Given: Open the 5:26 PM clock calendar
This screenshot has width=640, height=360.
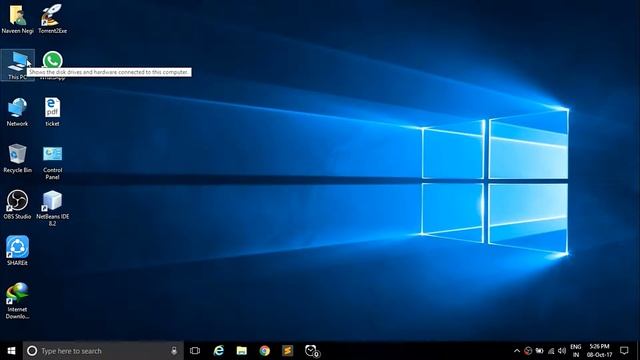Looking at the screenshot, I should point(599,351).
